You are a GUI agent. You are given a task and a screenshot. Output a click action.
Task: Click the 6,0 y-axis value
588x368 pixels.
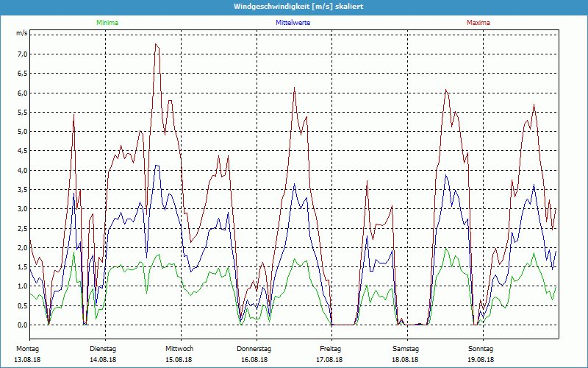[x=22, y=93]
